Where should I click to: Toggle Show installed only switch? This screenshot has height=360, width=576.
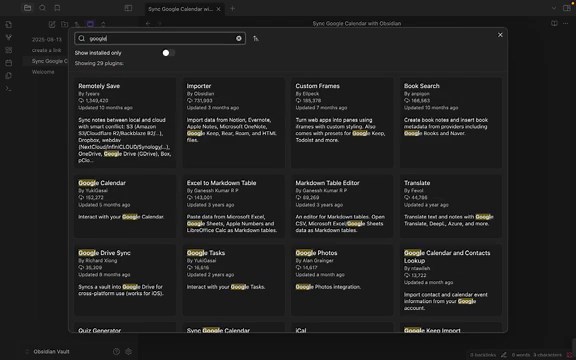168,53
